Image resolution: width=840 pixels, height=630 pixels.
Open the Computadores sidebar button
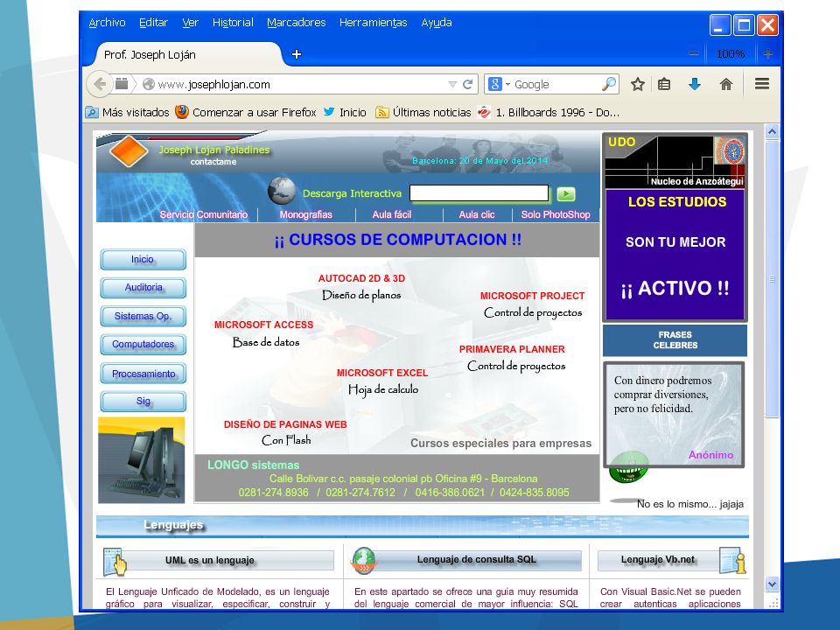pos(143,345)
